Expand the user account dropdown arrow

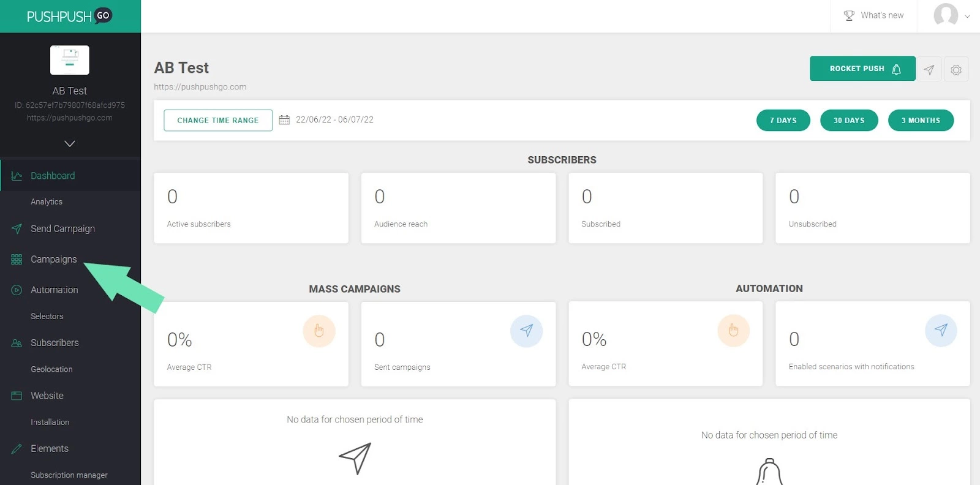967,17
